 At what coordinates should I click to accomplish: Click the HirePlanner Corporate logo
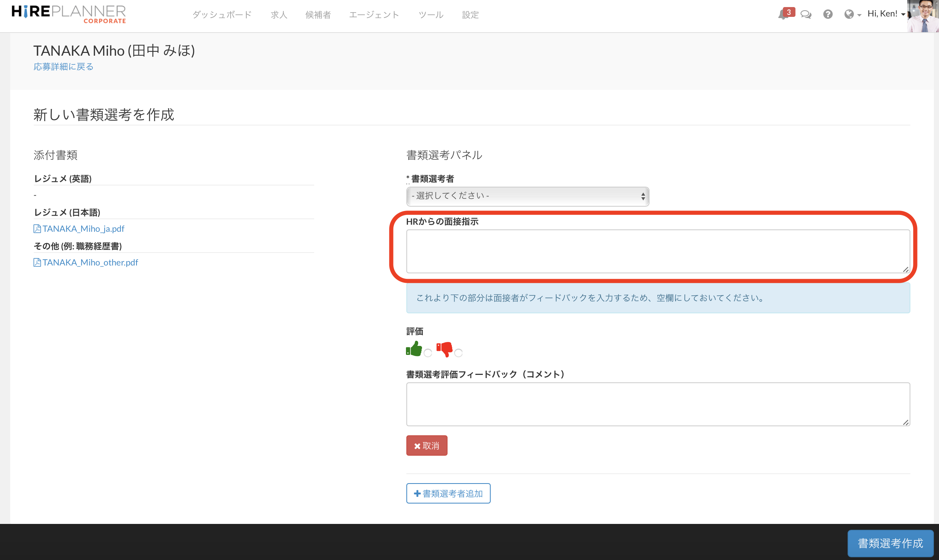tap(69, 14)
